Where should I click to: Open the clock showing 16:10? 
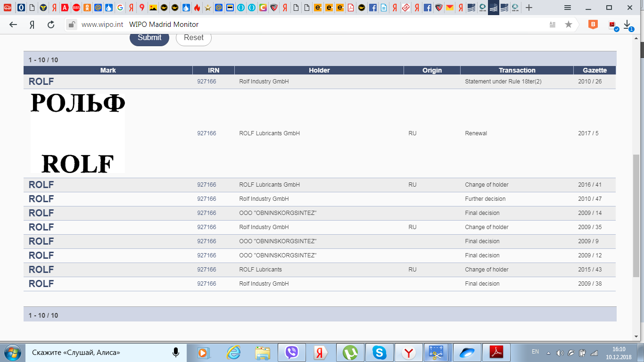[619, 353]
